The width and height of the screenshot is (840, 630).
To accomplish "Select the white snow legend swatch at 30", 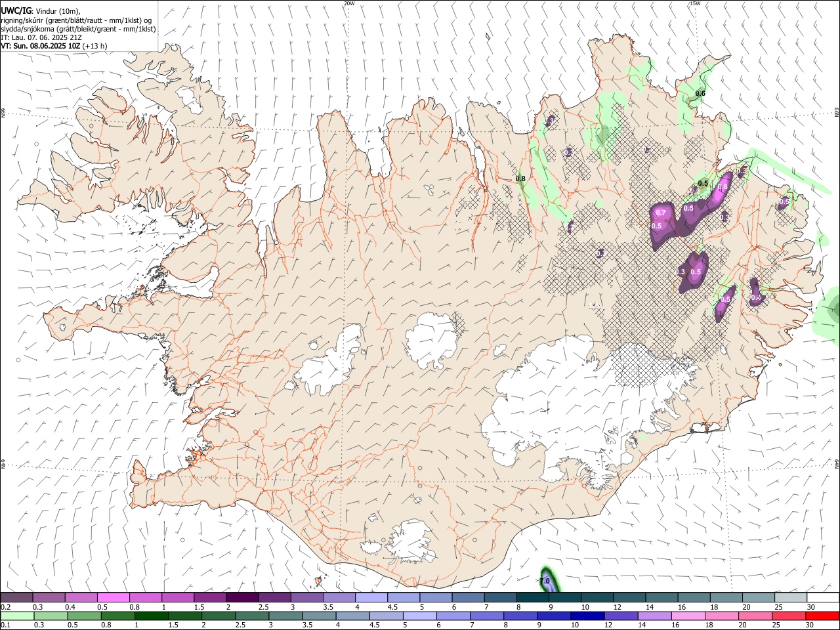I will click(823, 598).
